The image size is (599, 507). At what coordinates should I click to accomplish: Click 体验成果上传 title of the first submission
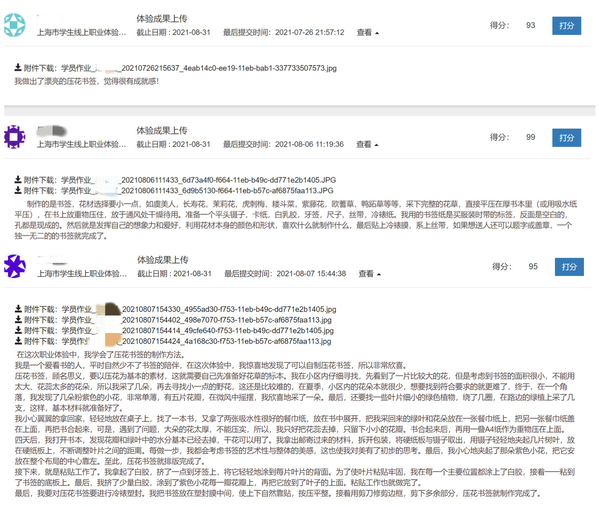click(x=162, y=19)
